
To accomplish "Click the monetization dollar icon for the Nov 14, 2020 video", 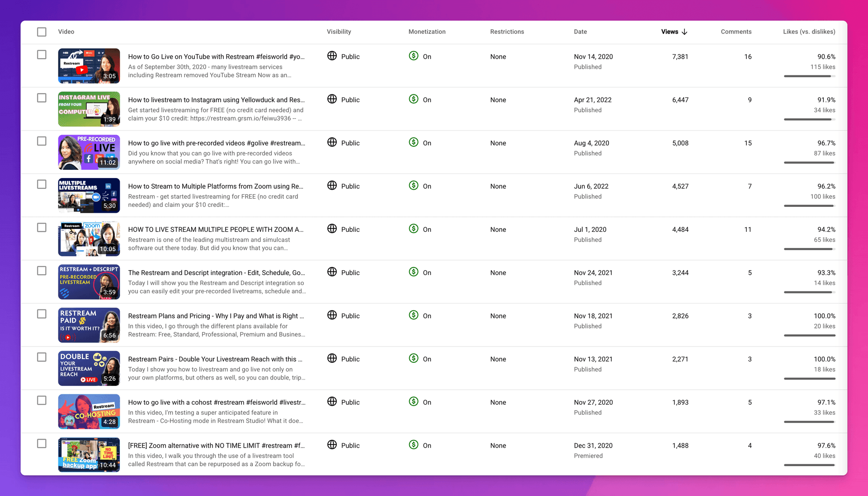I will point(413,56).
